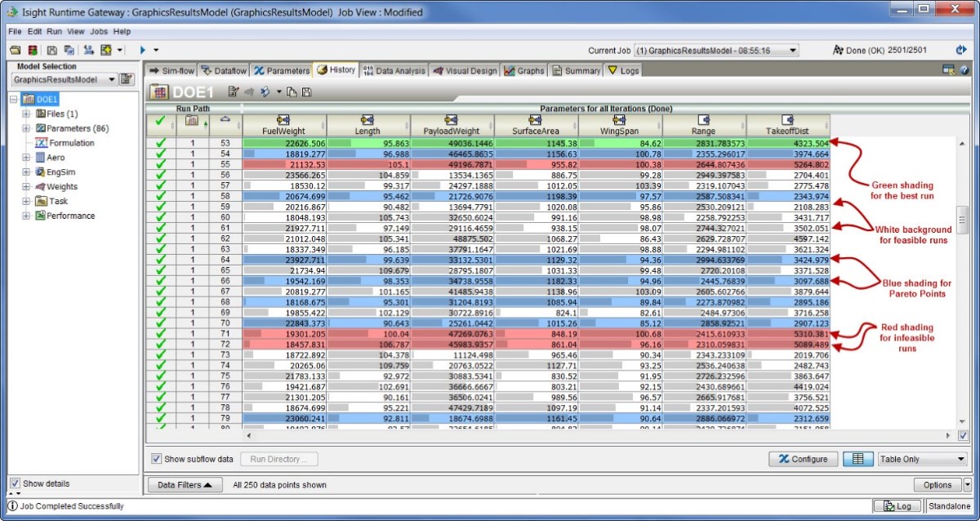Open the Current Job dropdown
The width and height of the screenshot is (980, 521).
tap(791, 51)
